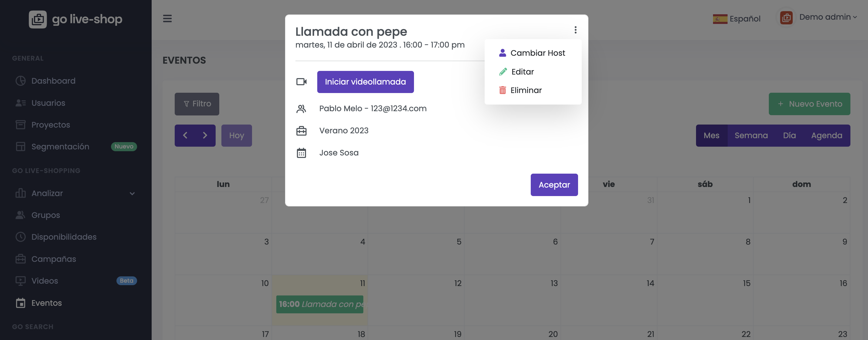The width and height of the screenshot is (868, 340).
Task: Open Dashboard from the sidebar
Action: point(53,81)
